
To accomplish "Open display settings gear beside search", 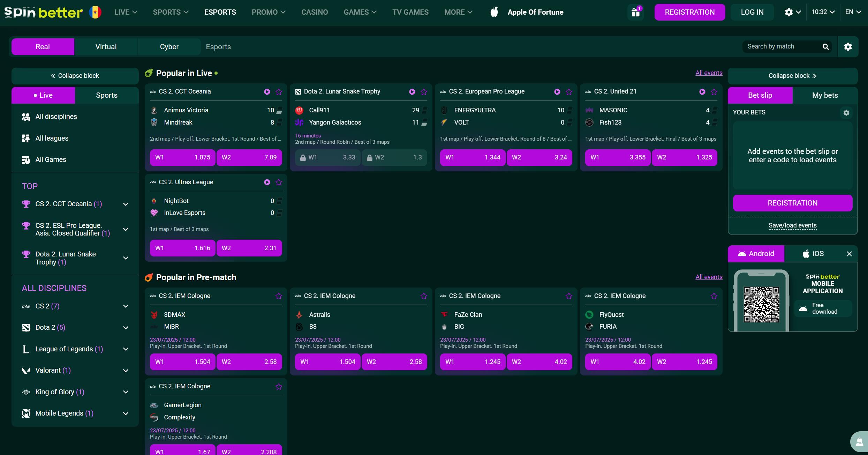I will pos(848,47).
